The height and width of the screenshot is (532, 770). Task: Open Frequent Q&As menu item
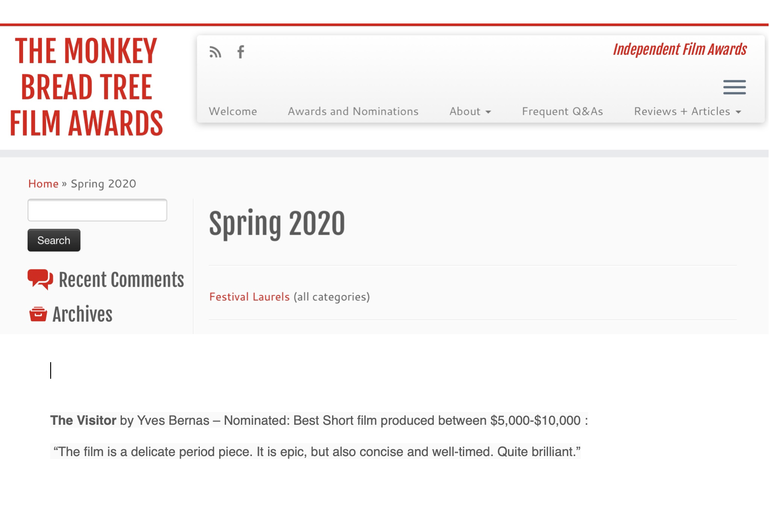click(x=562, y=111)
